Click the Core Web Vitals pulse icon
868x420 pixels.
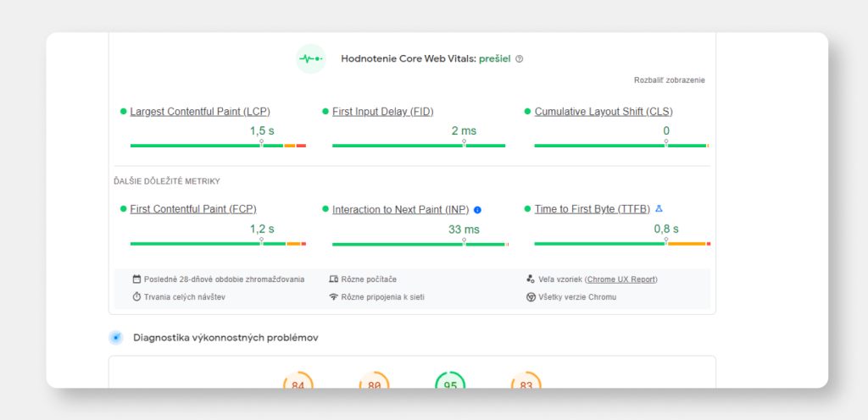coord(311,58)
